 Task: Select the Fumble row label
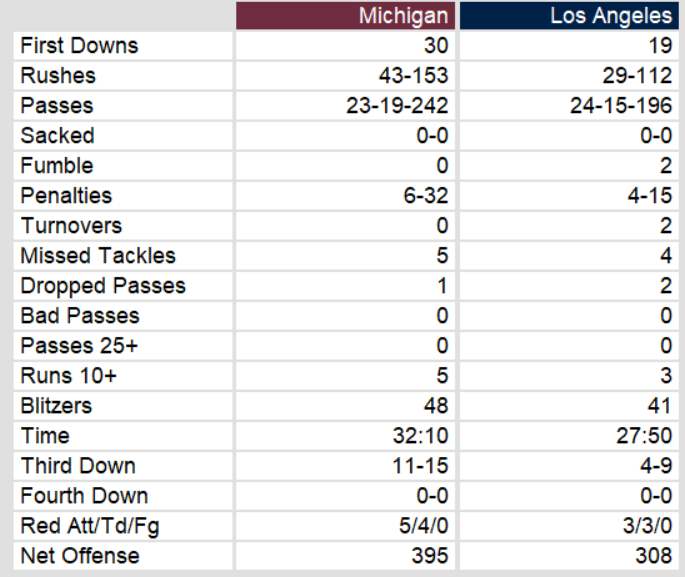point(57,166)
